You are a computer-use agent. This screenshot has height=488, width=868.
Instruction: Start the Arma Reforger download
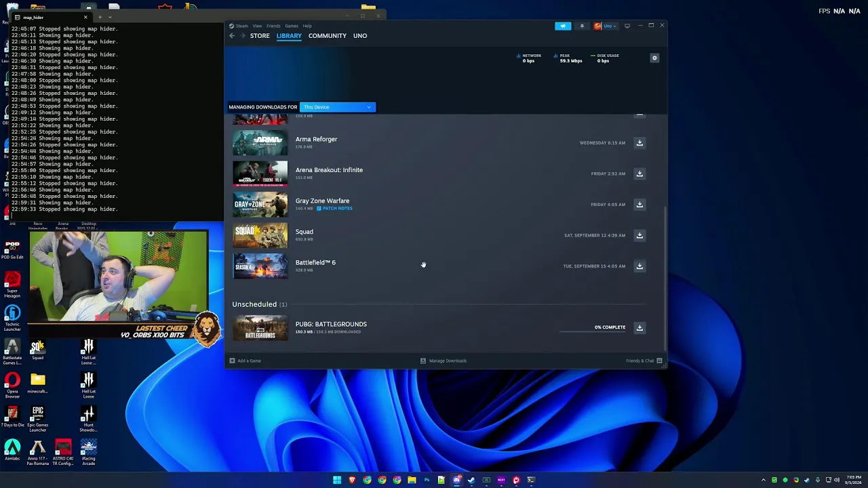click(639, 143)
